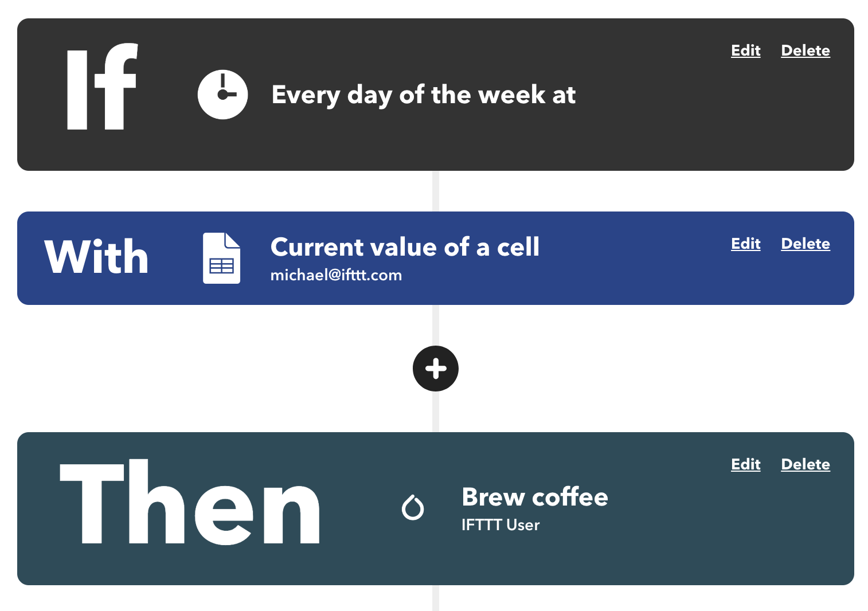This screenshot has width=868, height=611.
Task: Open the "Current value of a cell" query
Action: pyautogui.click(x=405, y=247)
